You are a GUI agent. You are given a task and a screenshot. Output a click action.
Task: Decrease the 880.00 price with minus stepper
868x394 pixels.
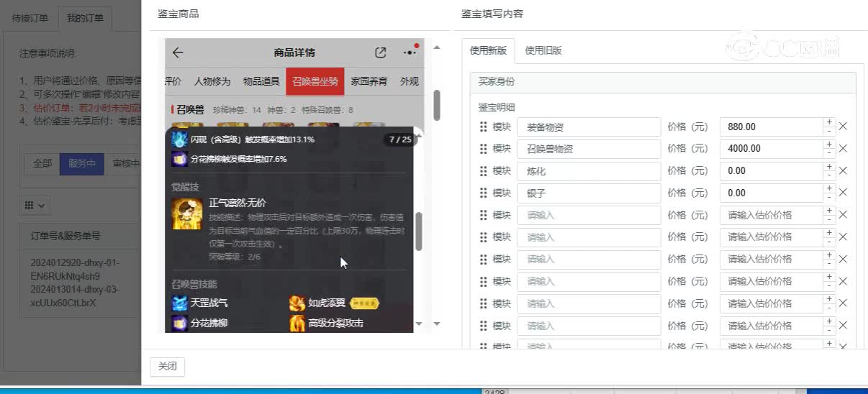[x=829, y=132]
